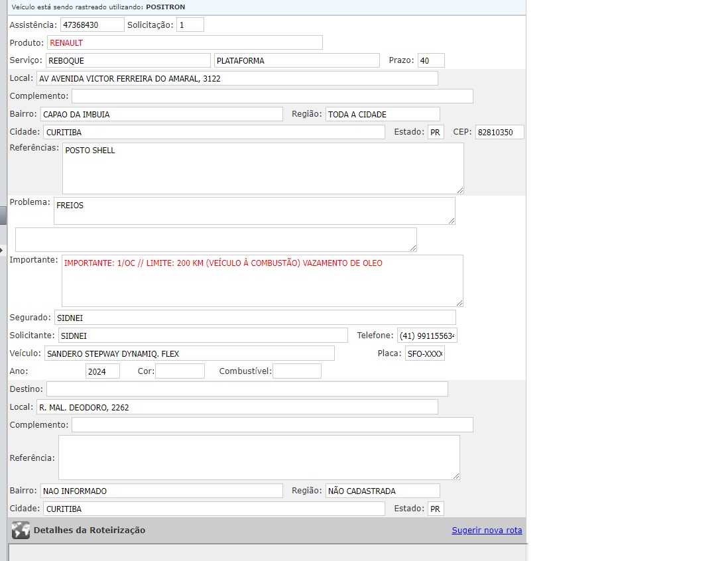The width and height of the screenshot is (728, 561).
Task: Expand the left side panel arrow
Action: (3, 249)
